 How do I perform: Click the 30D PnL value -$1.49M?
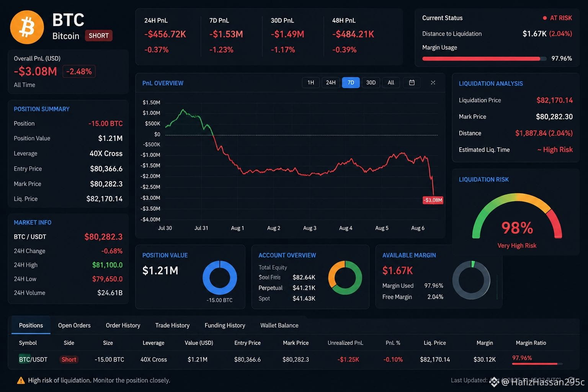[287, 34]
